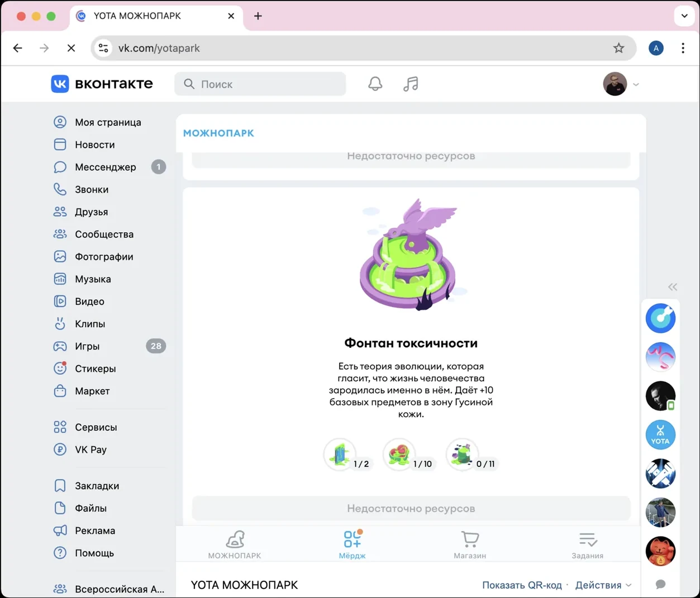Click МОЖНОПАРК header link
Screen dimensions: 700x598
pyautogui.click(x=218, y=133)
